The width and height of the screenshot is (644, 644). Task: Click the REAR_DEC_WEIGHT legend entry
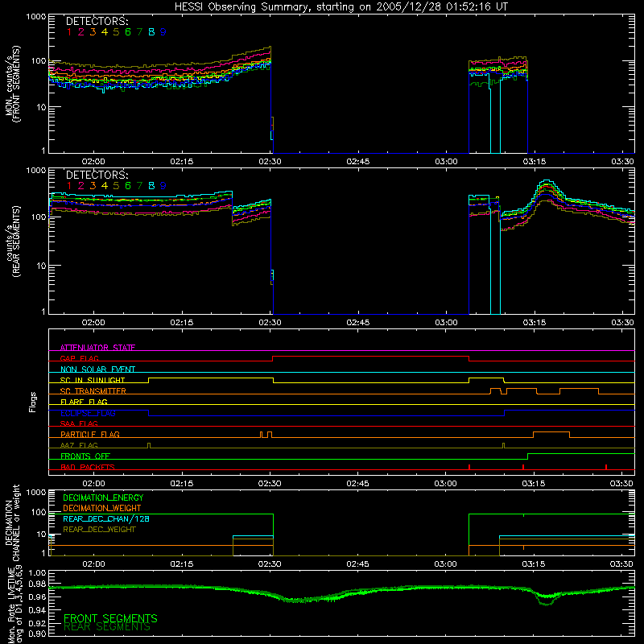[99, 530]
